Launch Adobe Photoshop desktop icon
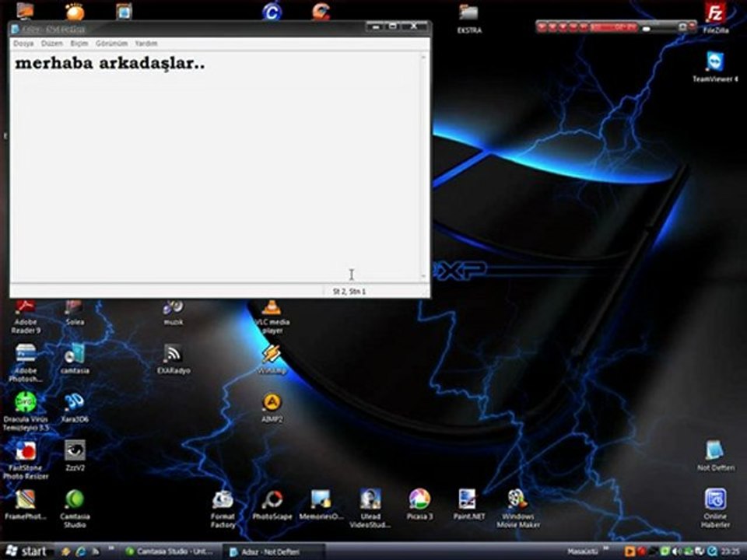 click(x=26, y=363)
